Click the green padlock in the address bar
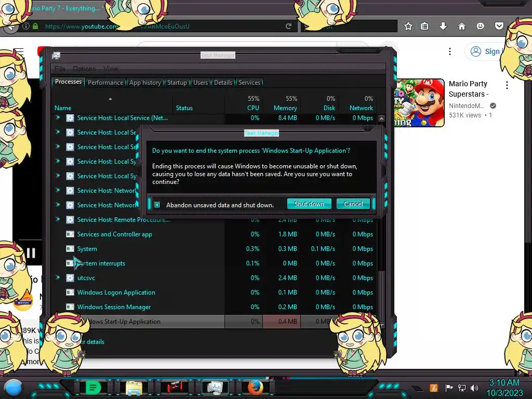This screenshot has height=399, width=532. click(35, 26)
